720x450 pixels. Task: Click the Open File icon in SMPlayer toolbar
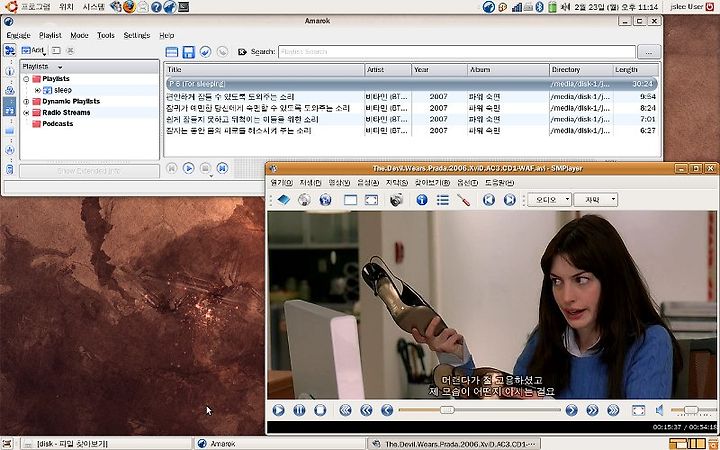[x=283, y=200]
